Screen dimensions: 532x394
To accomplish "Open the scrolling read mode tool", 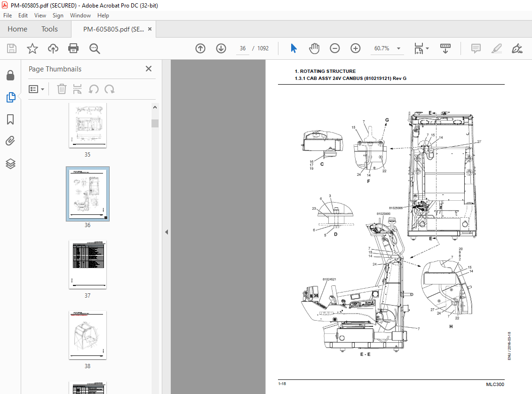I will pos(445,48).
